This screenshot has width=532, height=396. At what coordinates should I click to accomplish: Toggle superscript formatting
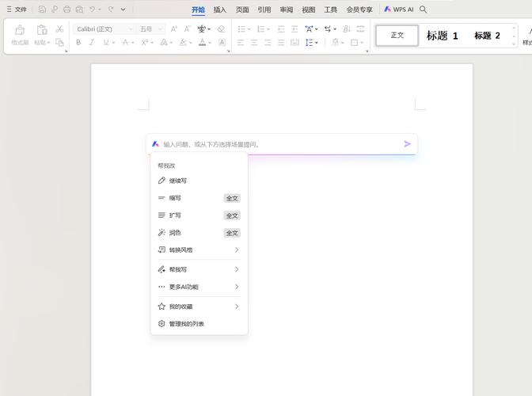click(145, 43)
